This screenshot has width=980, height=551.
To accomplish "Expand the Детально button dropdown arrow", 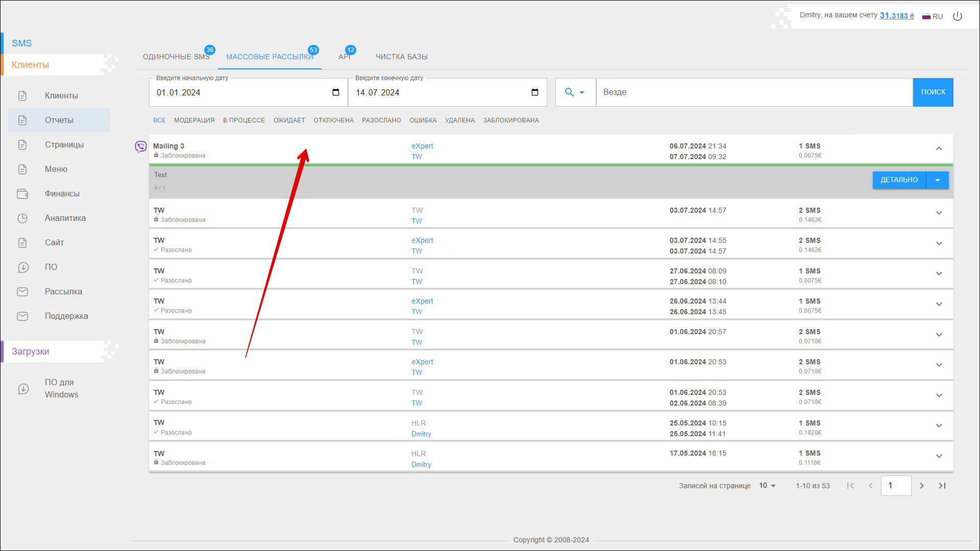I will (938, 180).
